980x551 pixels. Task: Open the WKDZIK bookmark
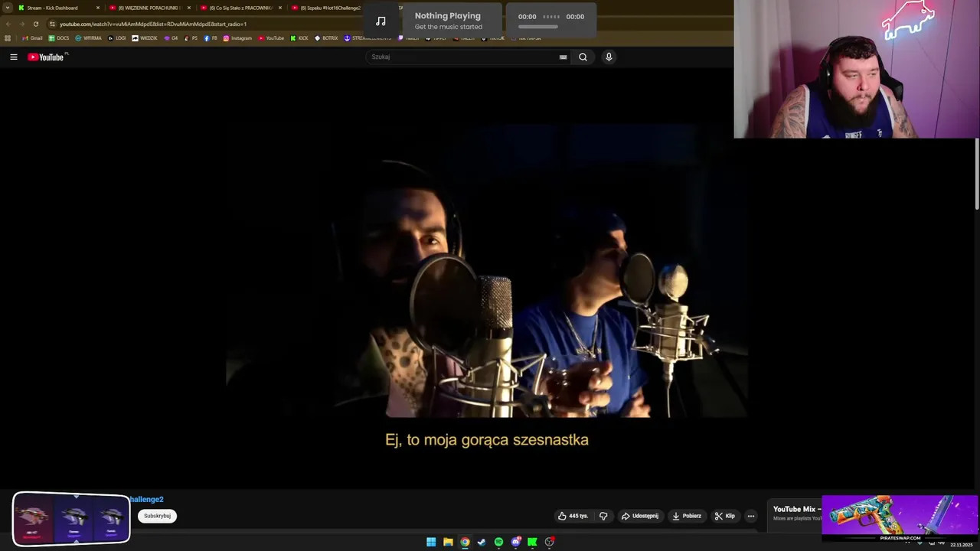[145, 38]
